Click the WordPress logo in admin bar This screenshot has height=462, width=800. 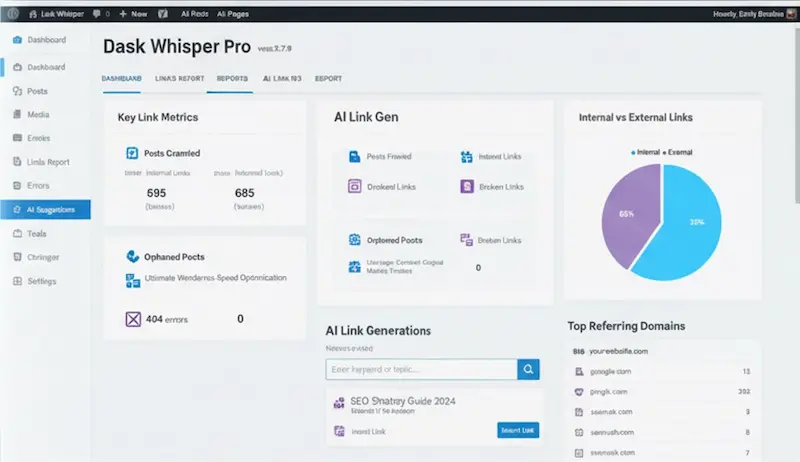pos(13,14)
